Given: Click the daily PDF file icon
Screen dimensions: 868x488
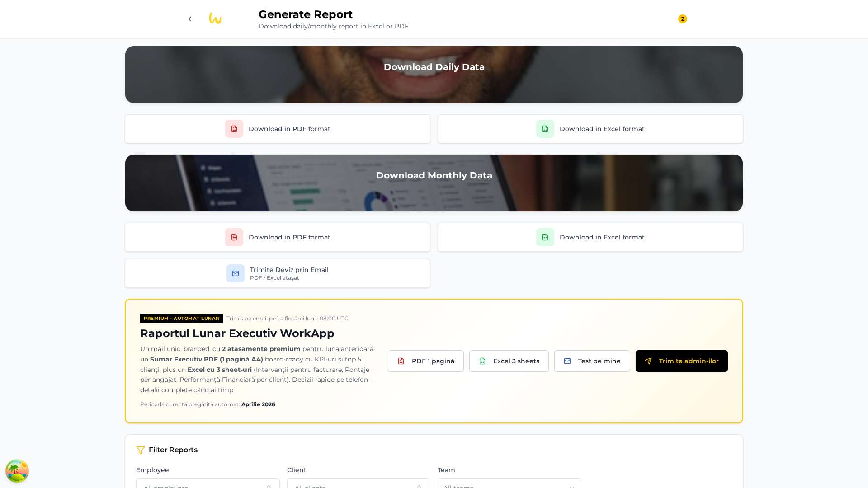Looking at the screenshot, I should tap(234, 129).
